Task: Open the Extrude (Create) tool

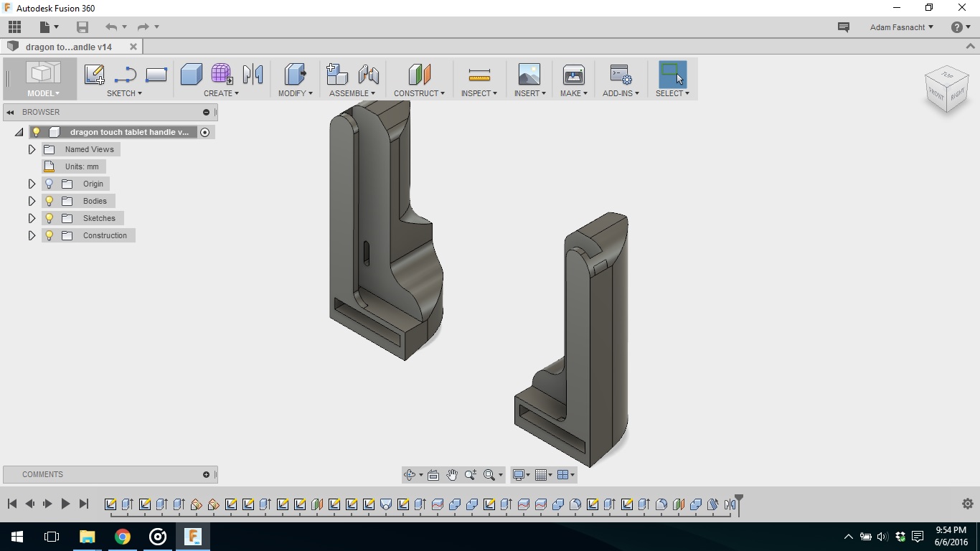Action: [191, 75]
